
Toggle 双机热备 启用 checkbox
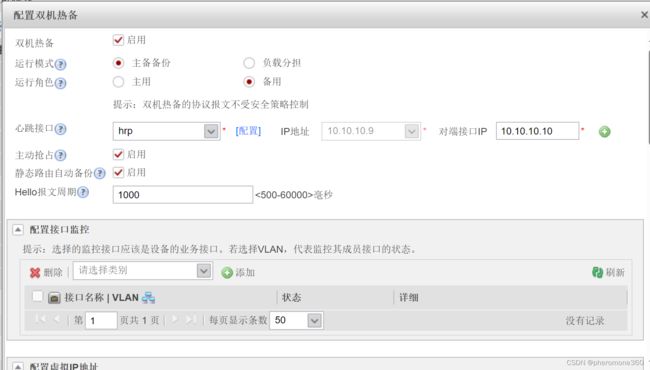118,40
